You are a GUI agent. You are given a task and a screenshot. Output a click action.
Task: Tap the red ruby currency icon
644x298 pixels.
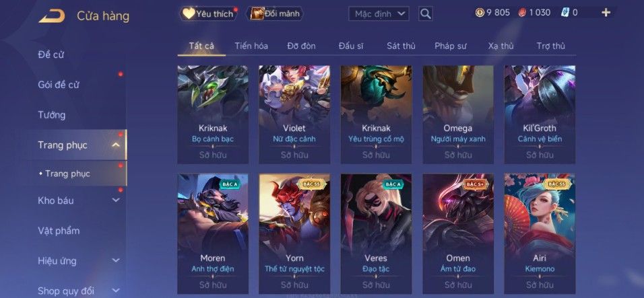pyautogui.click(x=522, y=13)
